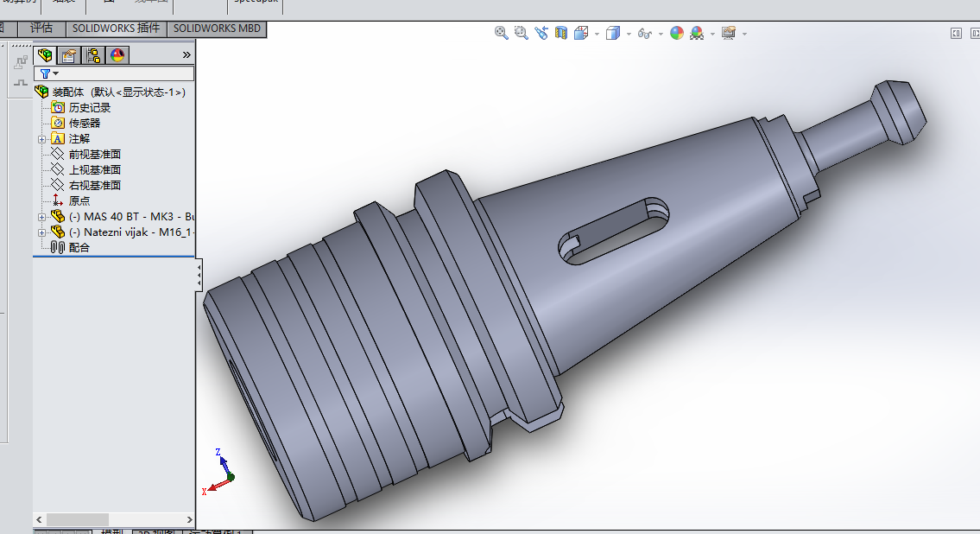Select the 上视基准面 top plane

click(94, 170)
